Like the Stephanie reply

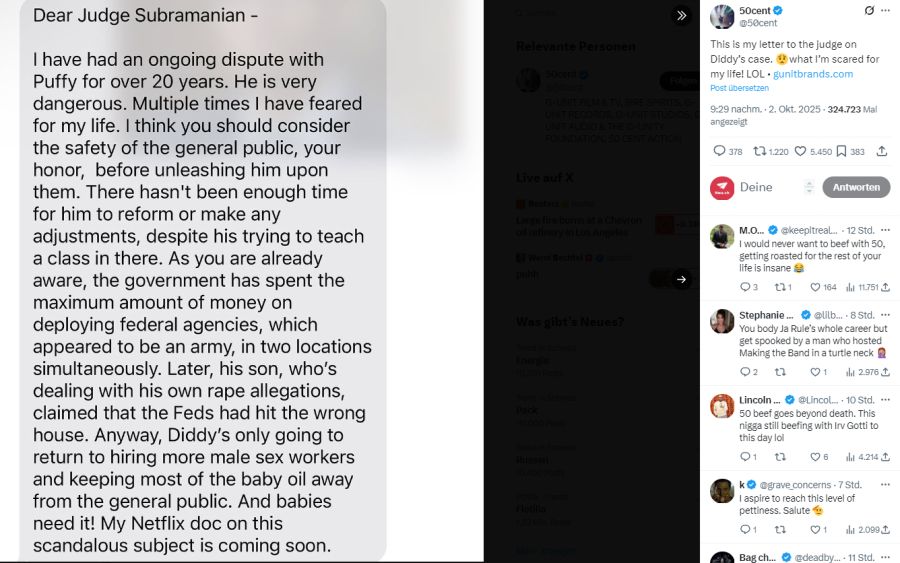[x=815, y=372]
